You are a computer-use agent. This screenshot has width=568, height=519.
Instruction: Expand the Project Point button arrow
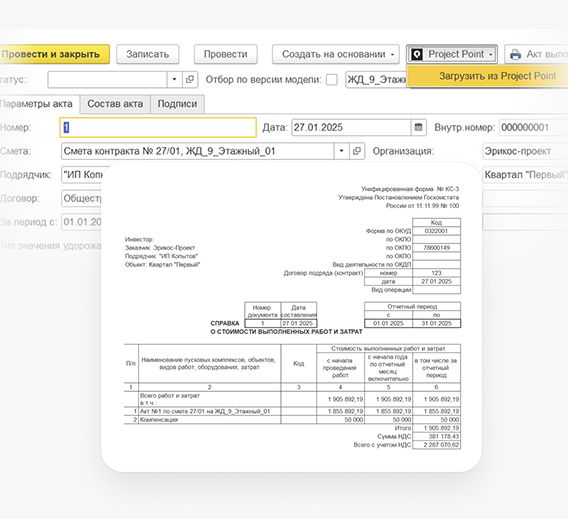coord(491,55)
